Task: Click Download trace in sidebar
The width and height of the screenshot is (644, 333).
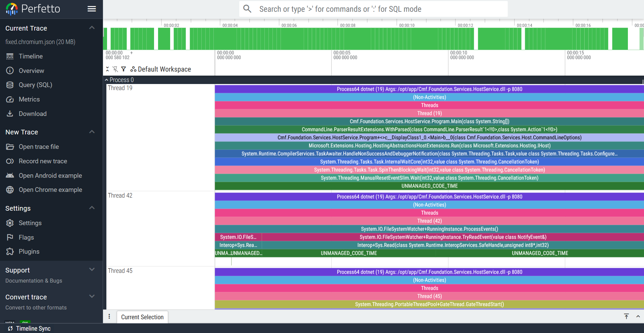Action: tap(33, 114)
